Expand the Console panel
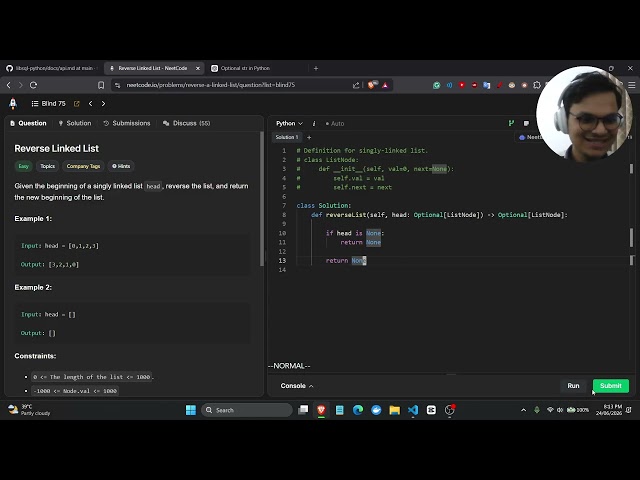The height and width of the screenshot is (480, 640). tap(297, 386)
